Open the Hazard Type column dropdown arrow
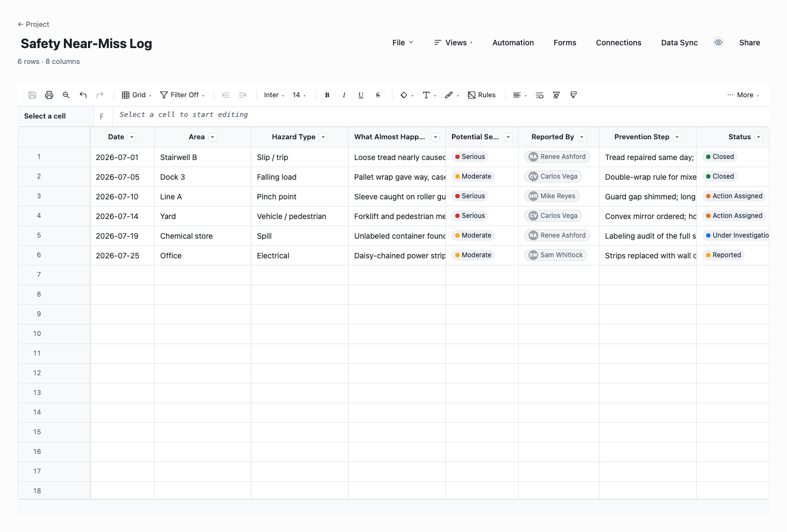The width and height of the screenshot is (787, 532). tap(323, 137)
